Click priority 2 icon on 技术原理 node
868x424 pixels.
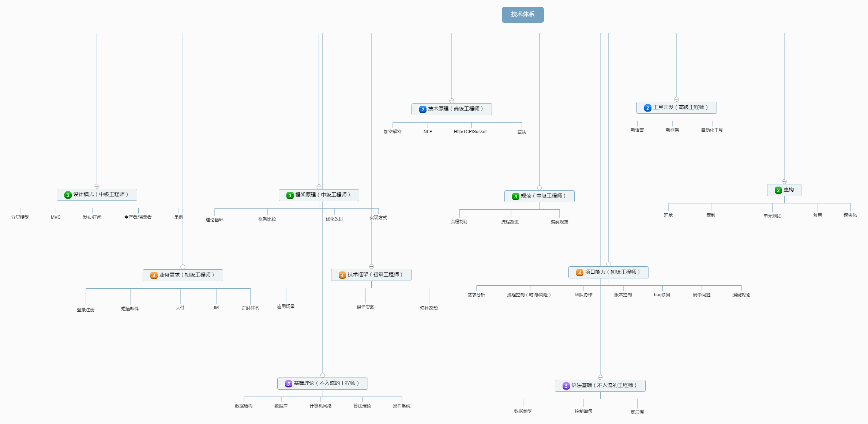coord(422,109)
